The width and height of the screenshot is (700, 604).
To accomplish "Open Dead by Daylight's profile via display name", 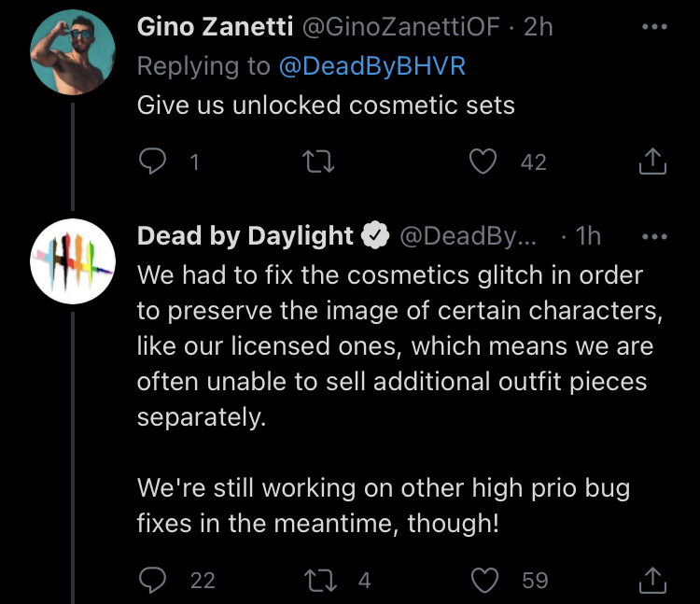I will click(245, 235).
